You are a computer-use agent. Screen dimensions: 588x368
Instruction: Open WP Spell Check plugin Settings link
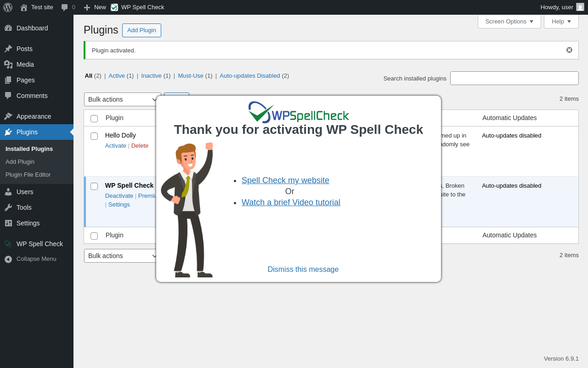point(119,204)
